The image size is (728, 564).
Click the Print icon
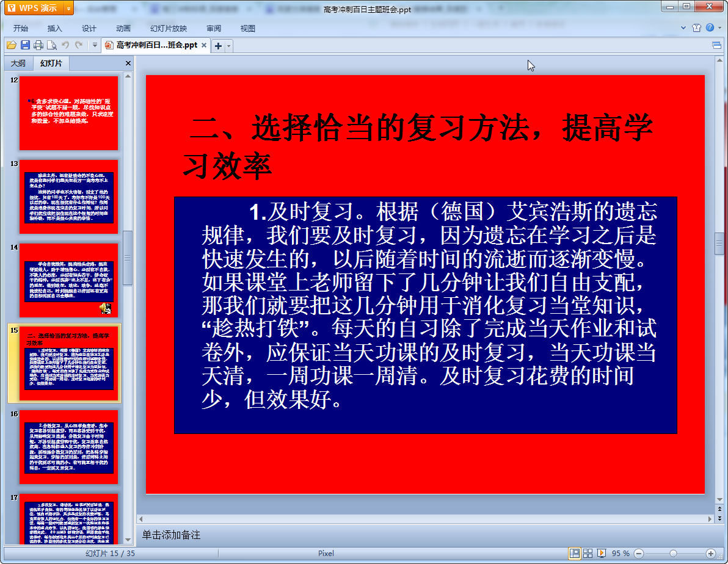tap(38, 45)
